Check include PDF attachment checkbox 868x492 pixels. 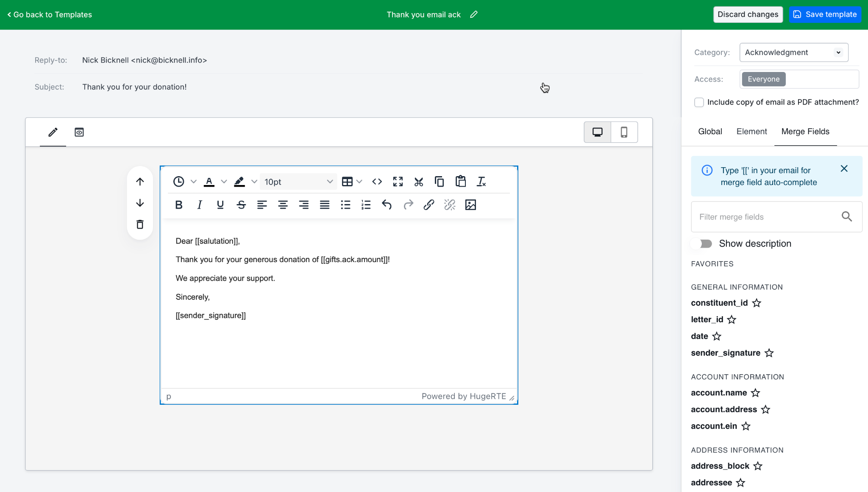coord(699,102)
